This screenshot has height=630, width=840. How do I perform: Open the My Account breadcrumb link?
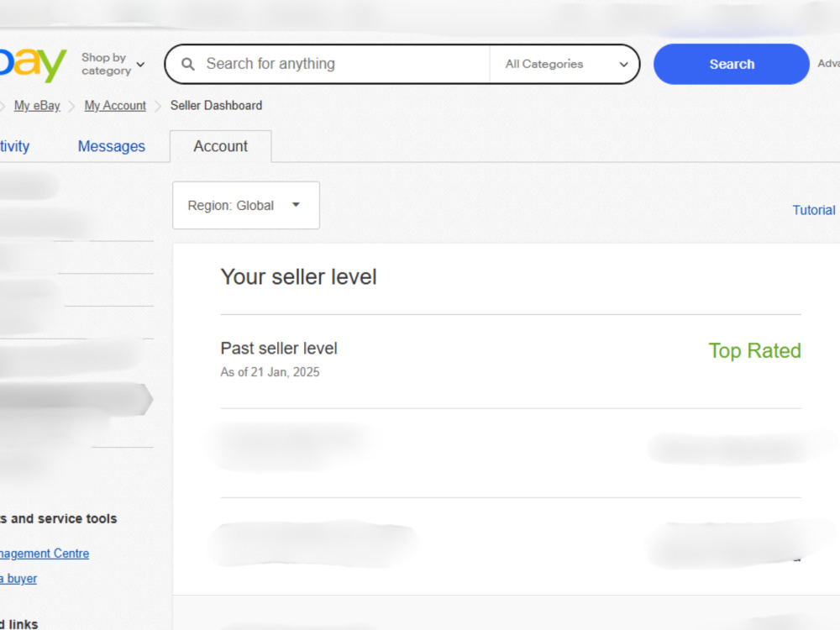tap(115, 106)
